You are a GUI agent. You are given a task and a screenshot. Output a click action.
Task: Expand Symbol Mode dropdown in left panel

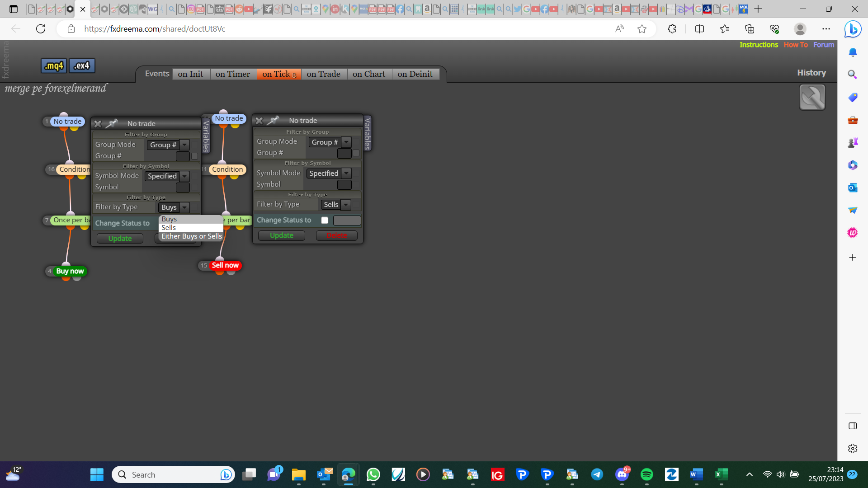coord(184,176)
